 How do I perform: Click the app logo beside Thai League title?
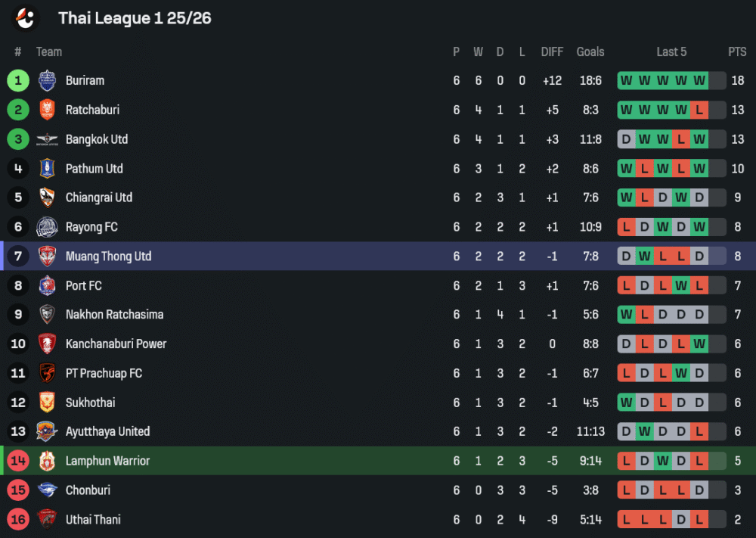tap(26, 18)
